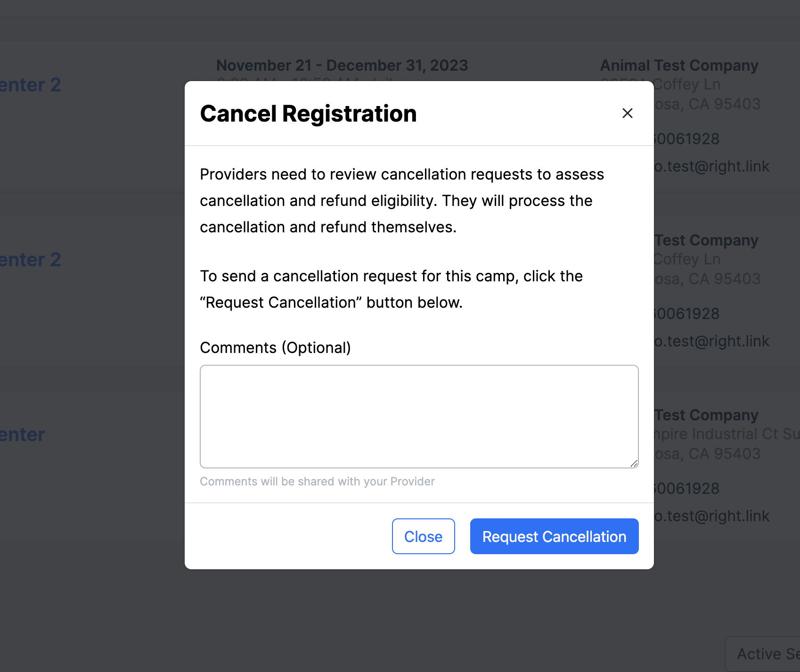Select the Cancel Registration dialog title
Screen dimensions: 800x672
point(308,114)
